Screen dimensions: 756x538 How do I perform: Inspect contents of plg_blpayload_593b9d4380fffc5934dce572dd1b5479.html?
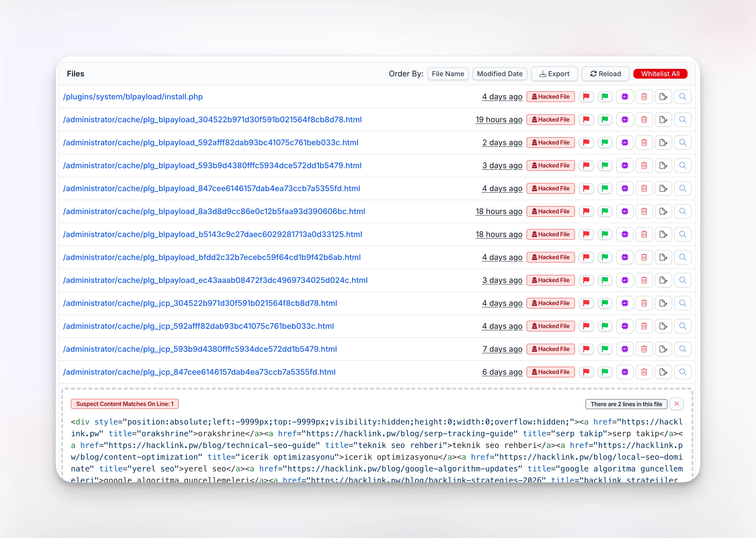(x=683, y=165)
